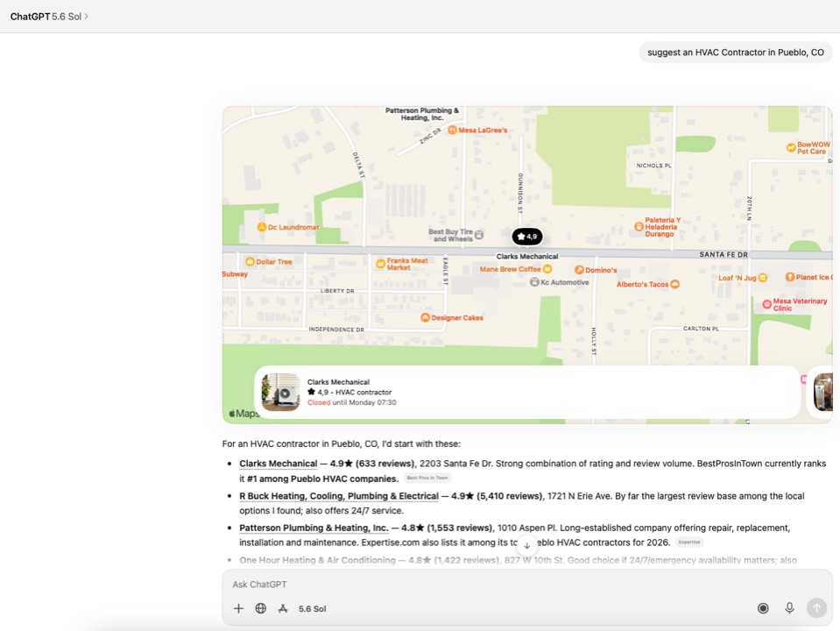Select the Kc Automotive map marker
The image size is (840, 631).
coord(534,282)
